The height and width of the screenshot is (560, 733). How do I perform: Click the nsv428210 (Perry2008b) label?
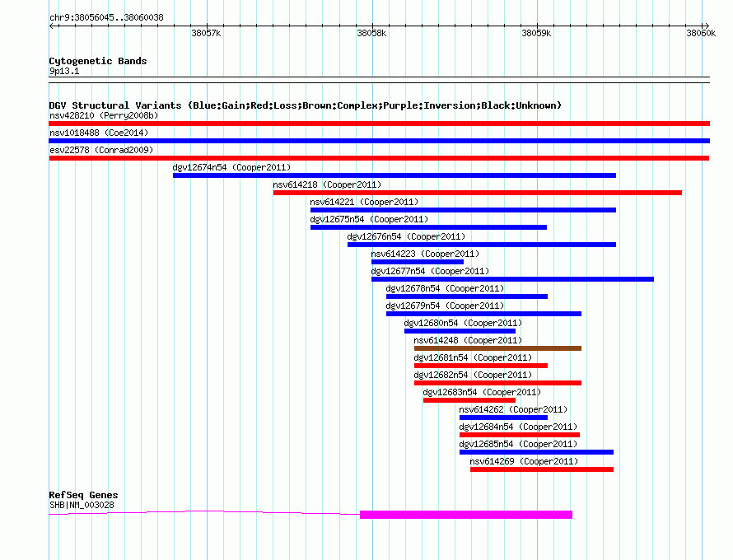pos(104,115)
